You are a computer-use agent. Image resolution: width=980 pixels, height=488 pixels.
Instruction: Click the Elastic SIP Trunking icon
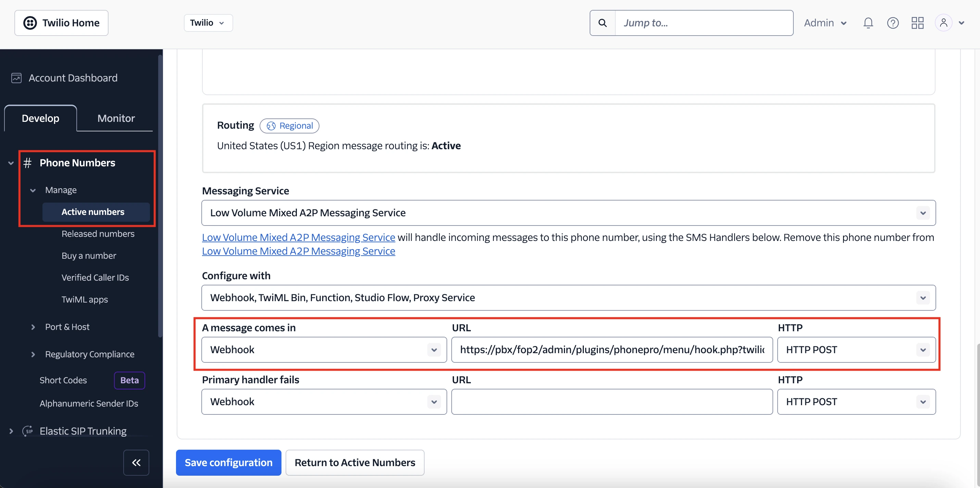(28, 431)
